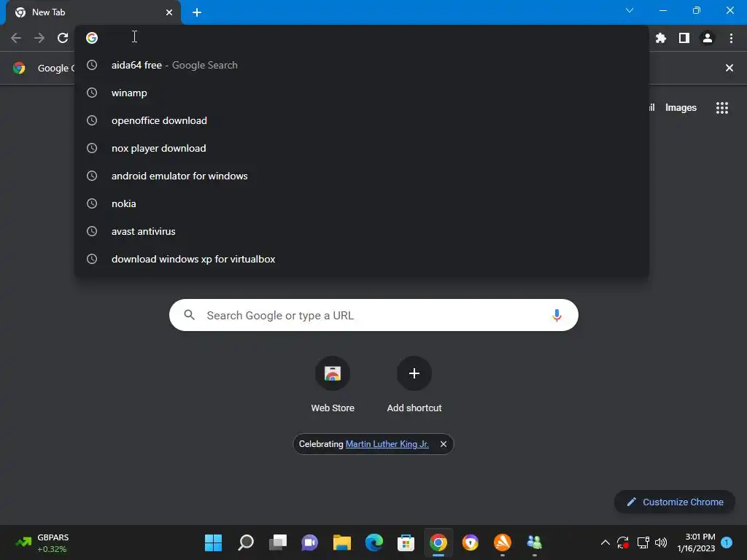
Task: Go back using the back arrow
Action: tap(16, 38)
